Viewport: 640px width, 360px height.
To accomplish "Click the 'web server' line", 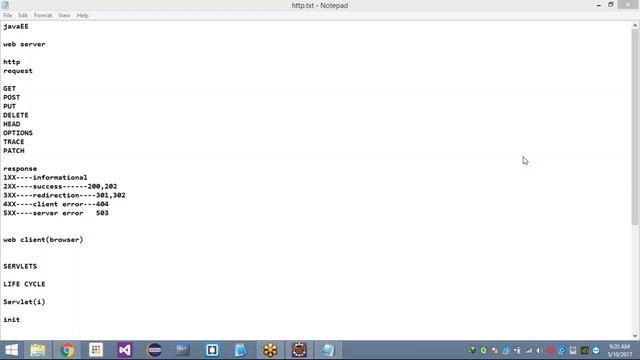I will tap(24, 44).
